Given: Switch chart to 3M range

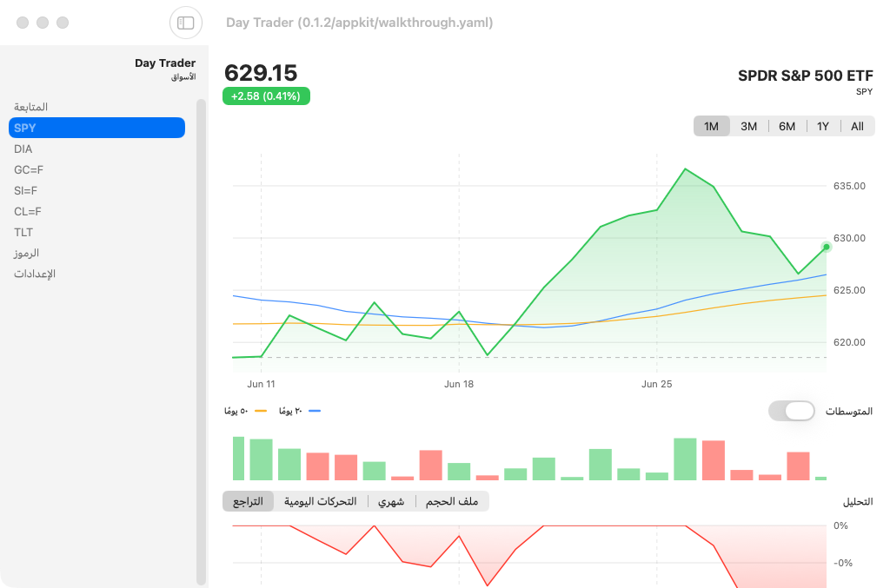Looking at the screenshot, I should pos(748,127).
